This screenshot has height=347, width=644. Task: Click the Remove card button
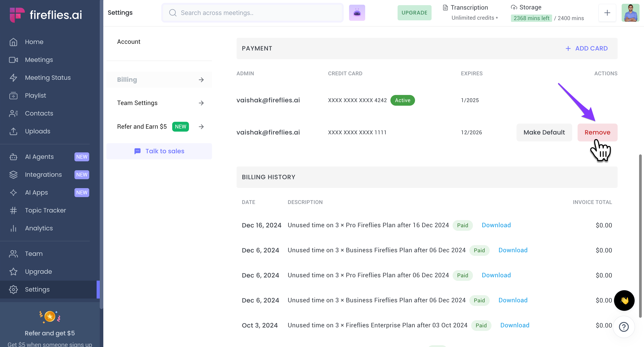tap(597, 132)
